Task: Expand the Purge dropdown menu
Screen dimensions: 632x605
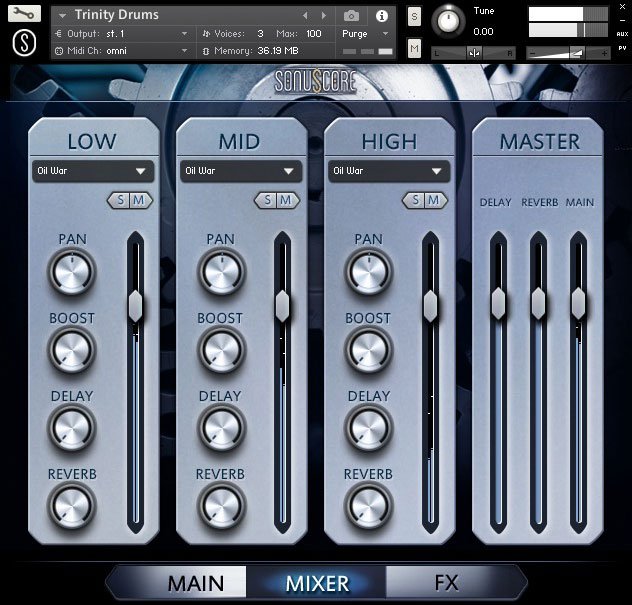Action: [366, 34]
